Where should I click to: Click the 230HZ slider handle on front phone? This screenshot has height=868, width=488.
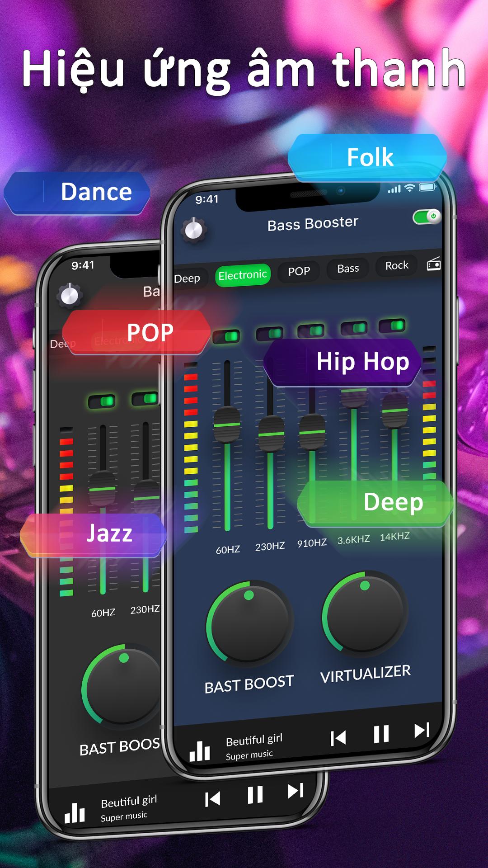point(271,434)
